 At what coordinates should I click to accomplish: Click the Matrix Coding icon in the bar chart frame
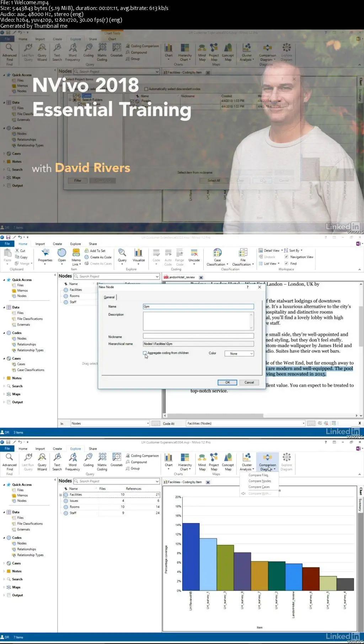click(102, 457)
